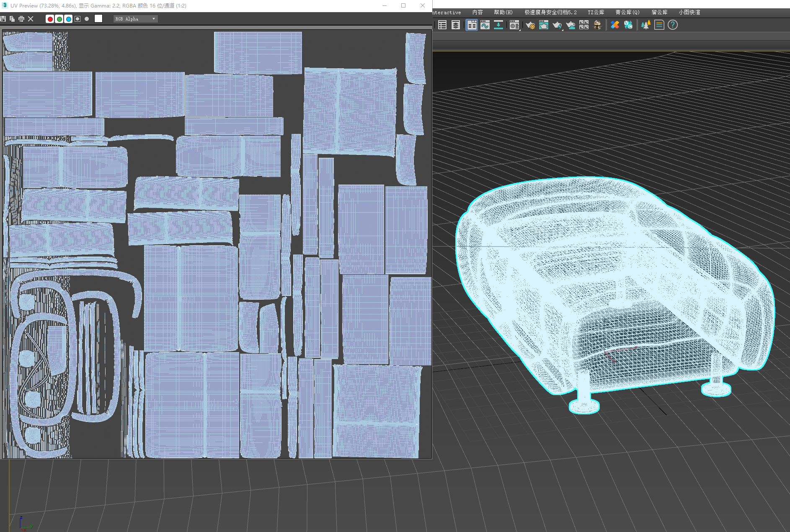Click the Save Image icon in UV Preview
Viewport: 790px width, 532px height.
tap(3, 19)
